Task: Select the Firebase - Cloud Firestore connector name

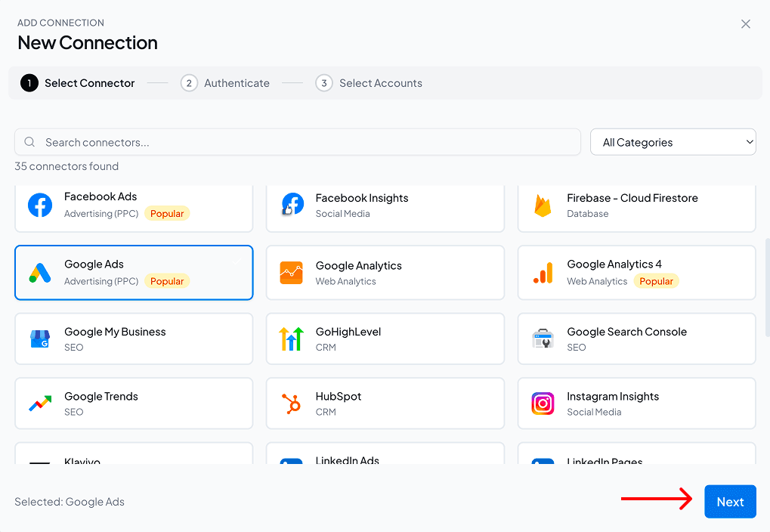Action: [632, 198]
